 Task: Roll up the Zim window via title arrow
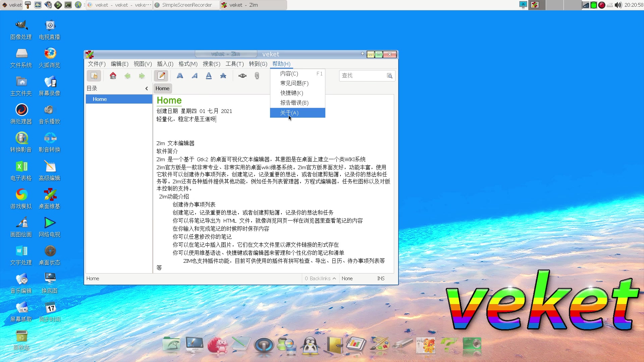pos(362,54)
